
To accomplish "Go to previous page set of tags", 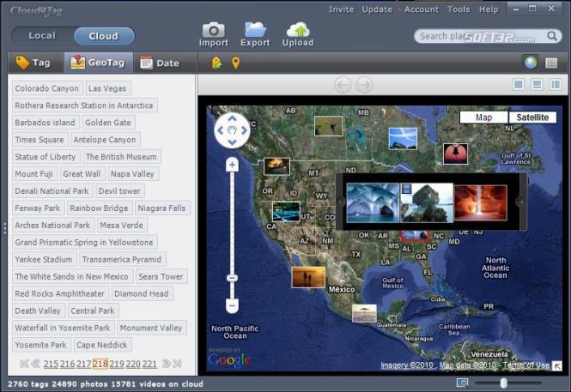I will coord(36,364).
